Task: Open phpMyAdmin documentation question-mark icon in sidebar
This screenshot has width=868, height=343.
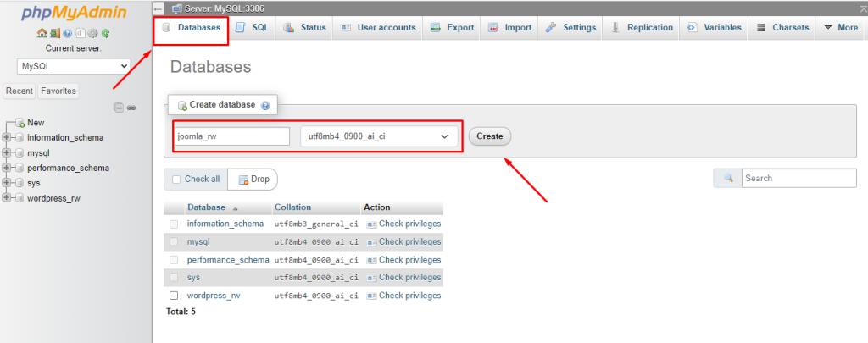Action: coord(68,33)
